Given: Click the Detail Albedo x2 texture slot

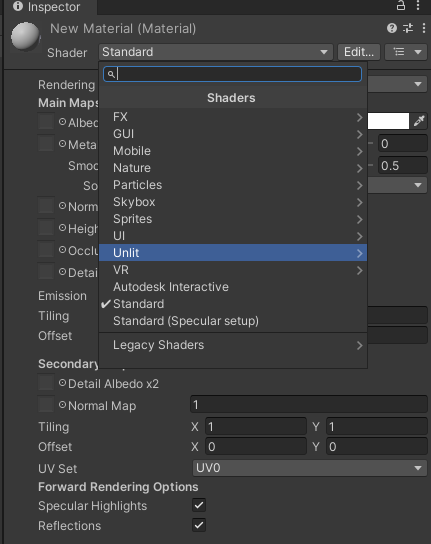Looking at the screenshot, I should coord(46,382).
